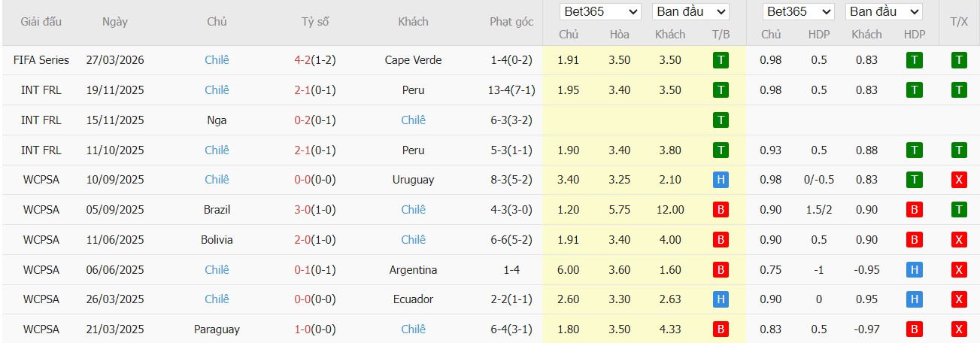The image size is (980, 343).
Task: Click red B handicap badge in Paraguay row
Action: coord(915,329)
